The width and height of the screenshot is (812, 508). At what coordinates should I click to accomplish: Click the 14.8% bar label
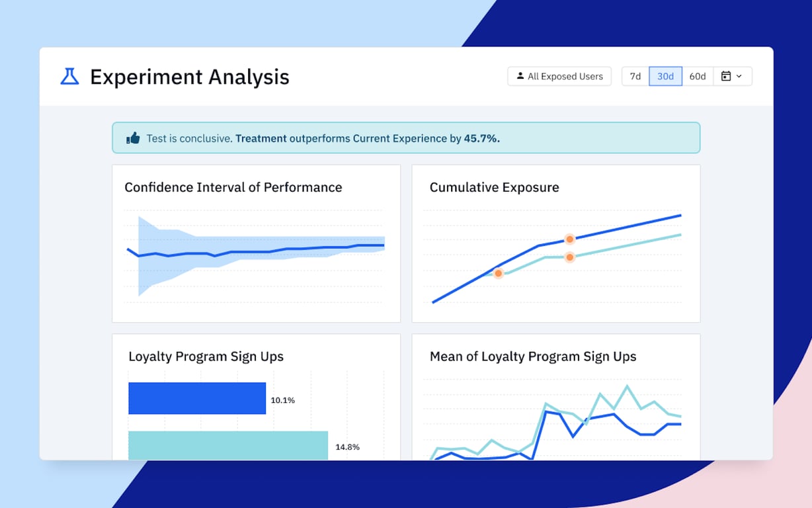coord(347,447)
